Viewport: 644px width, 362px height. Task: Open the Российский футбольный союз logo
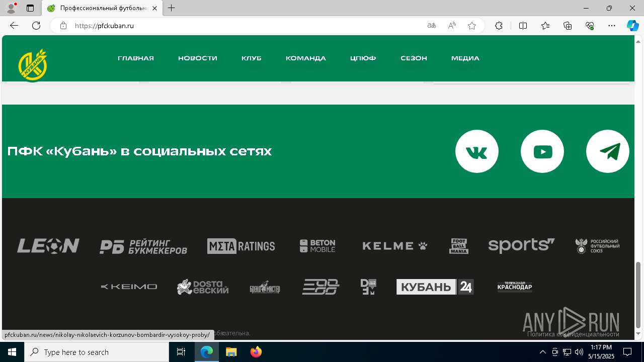point(597,246)
